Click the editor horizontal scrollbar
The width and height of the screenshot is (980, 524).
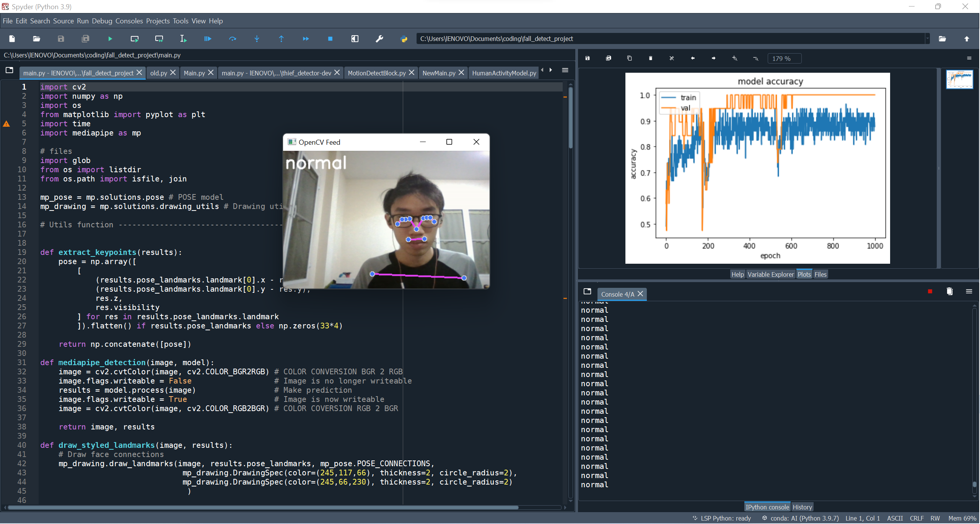(262, 508)
